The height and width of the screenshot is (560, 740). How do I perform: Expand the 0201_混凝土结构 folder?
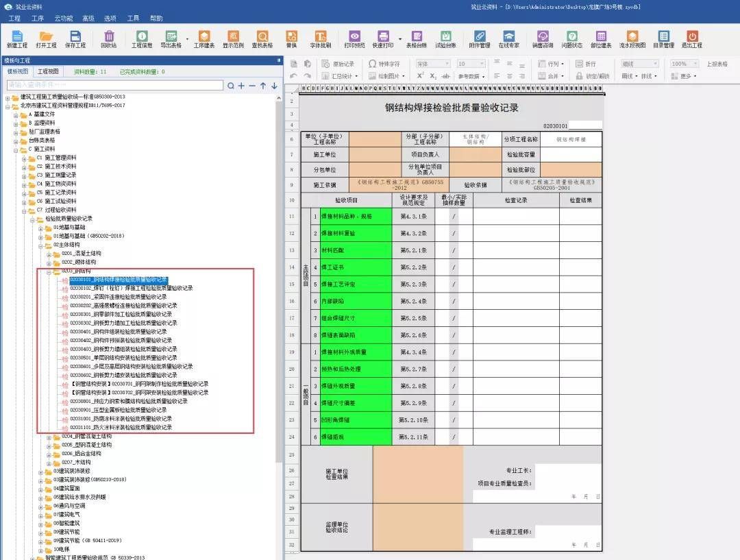pos(49,254)
